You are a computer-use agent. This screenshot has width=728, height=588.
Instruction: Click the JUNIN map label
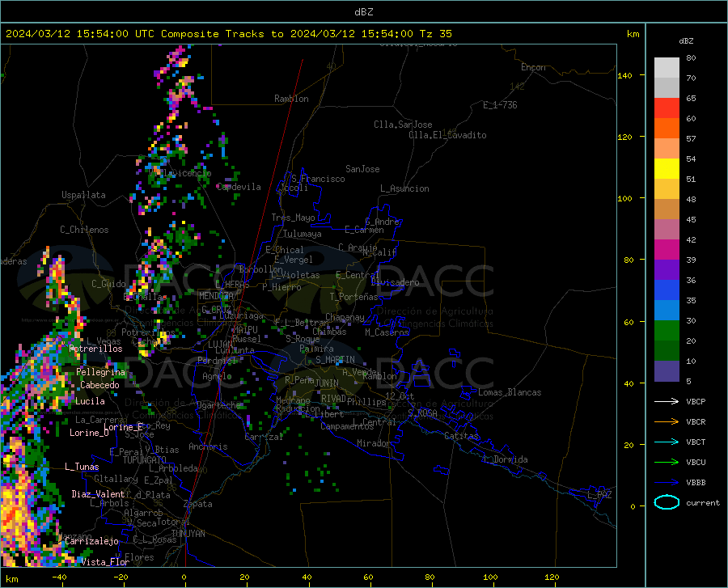click(327, 383)
